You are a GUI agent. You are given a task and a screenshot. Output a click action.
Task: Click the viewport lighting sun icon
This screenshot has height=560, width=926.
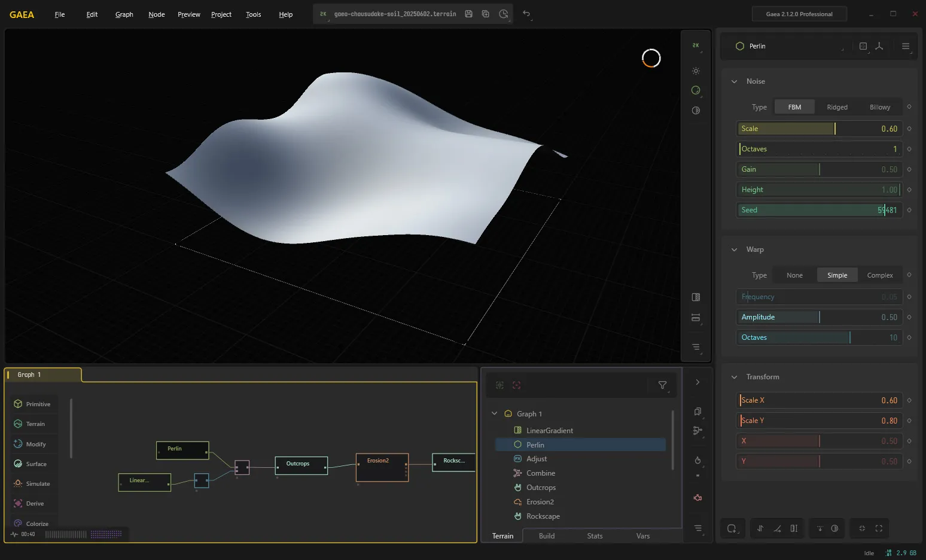696,71
